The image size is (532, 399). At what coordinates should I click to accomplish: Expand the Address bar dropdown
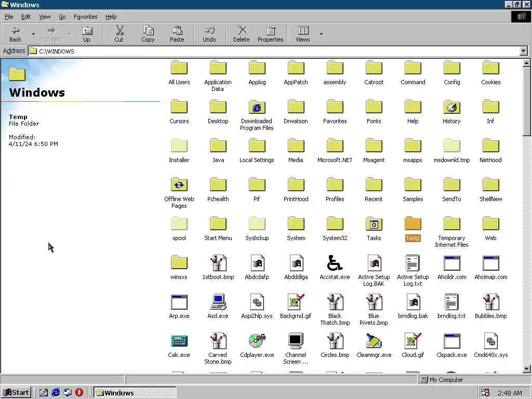pyautogui.click(x=524, y=51)
